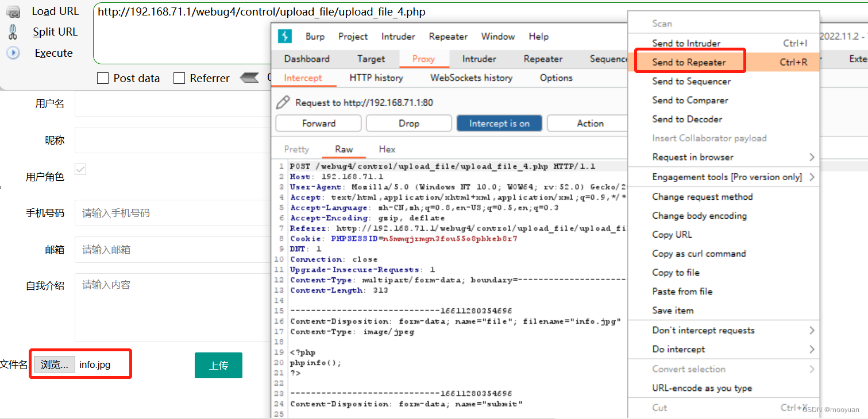Open the Repeater menu in menu bar
868x419 pixels.
(x=448, y=36)
